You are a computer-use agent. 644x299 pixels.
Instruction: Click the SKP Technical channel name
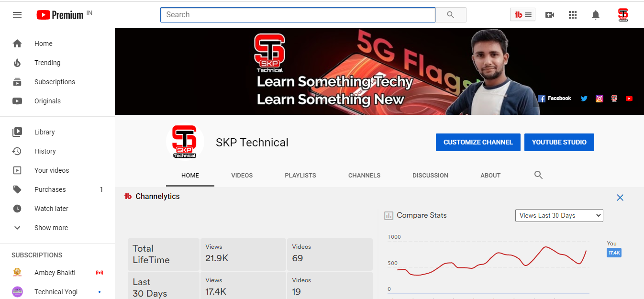252,143
